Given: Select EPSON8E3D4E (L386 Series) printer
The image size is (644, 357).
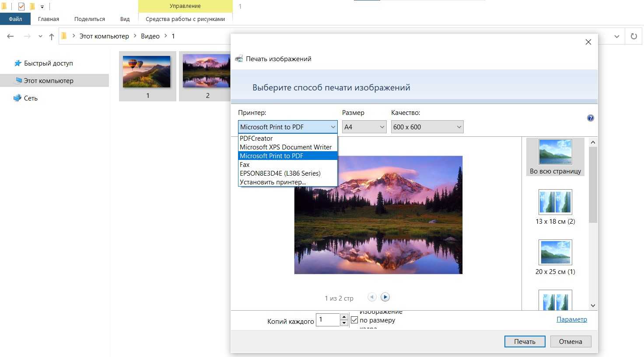Looking at the screenshot, I should [x=280, y=173].
